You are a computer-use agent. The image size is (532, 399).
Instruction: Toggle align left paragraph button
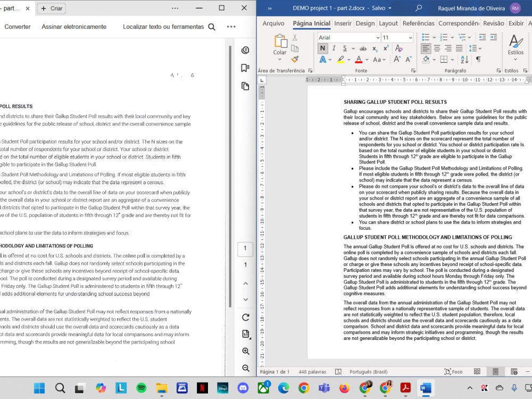coord(426,48)
